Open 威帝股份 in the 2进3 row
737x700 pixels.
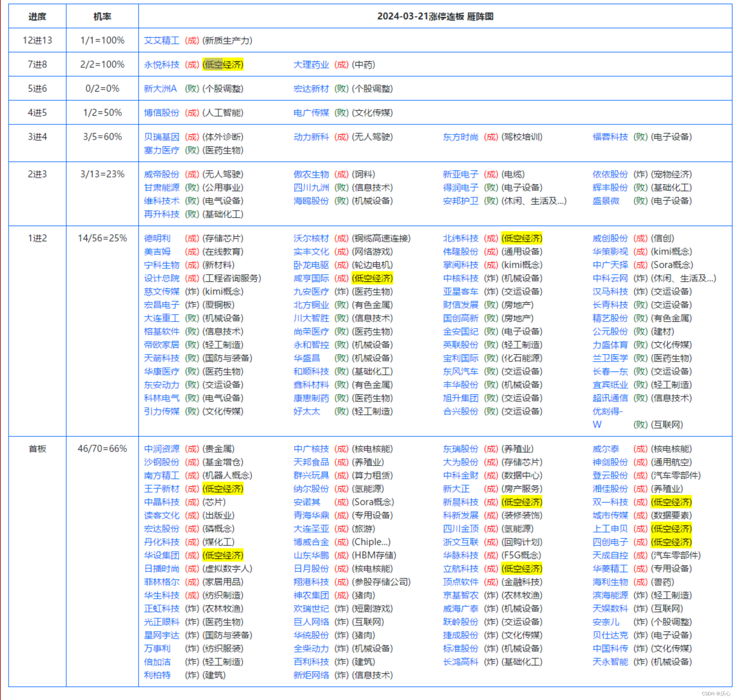(162, 174)
